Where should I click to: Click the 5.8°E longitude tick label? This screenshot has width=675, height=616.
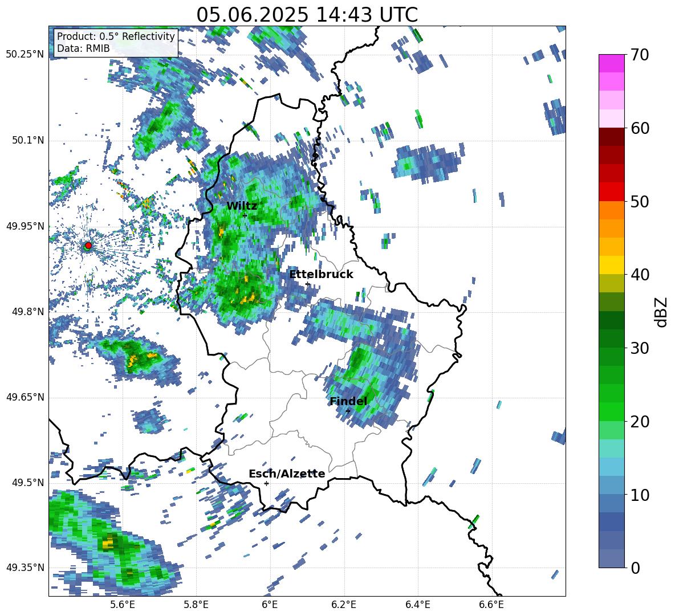tap(196, 605)
